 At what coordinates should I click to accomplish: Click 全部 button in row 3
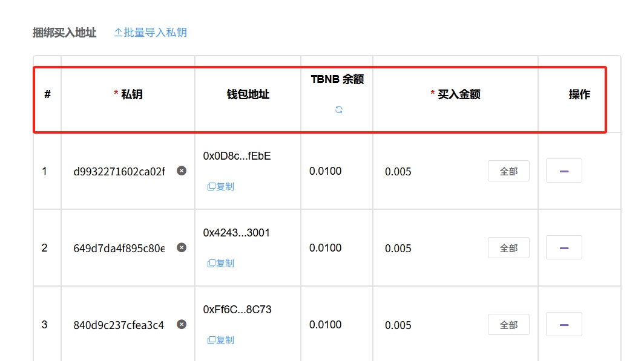[508, 325]
